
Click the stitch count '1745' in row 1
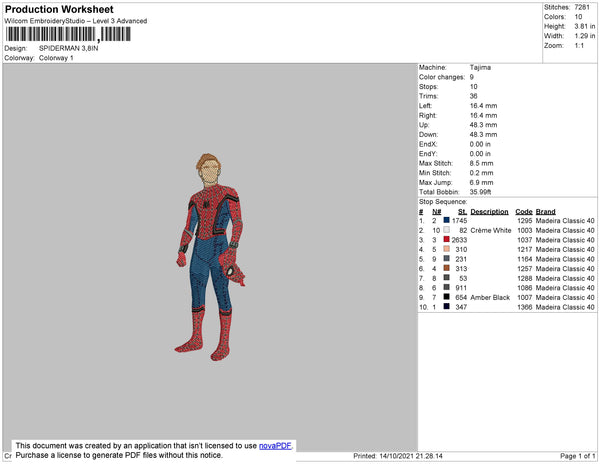[x=459, y=221]
